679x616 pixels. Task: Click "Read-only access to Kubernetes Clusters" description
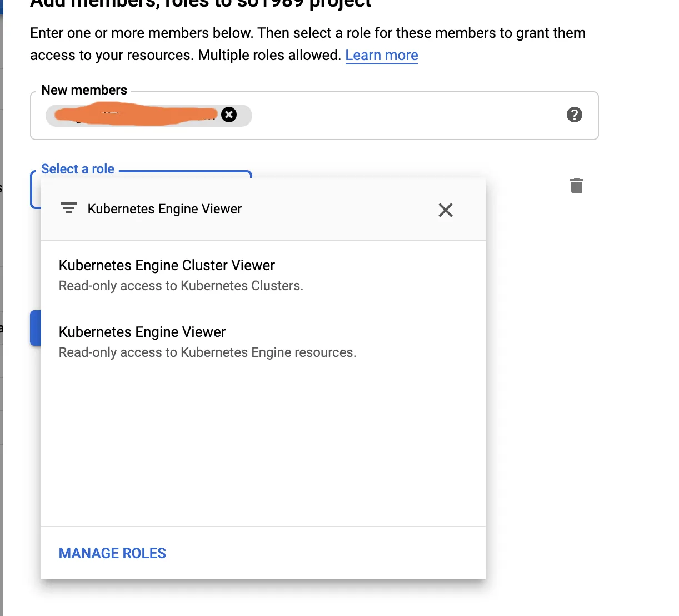coord(181,286)
